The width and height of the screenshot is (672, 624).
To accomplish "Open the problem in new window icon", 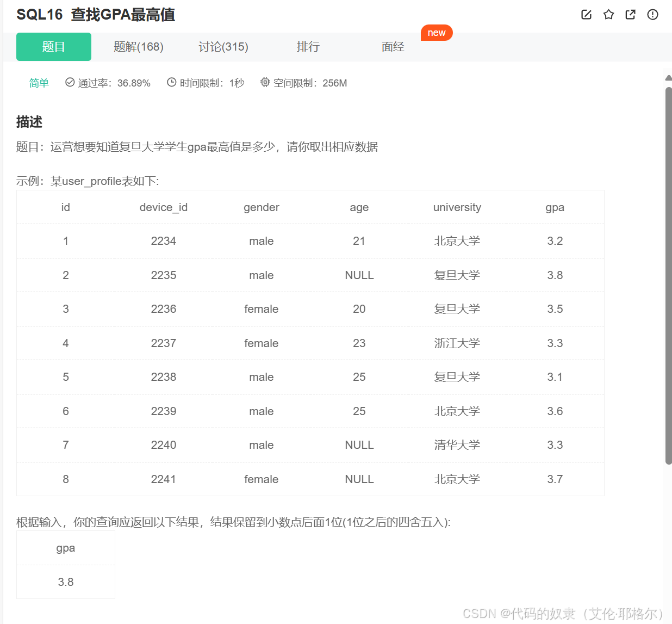I will tap(631, 15).
